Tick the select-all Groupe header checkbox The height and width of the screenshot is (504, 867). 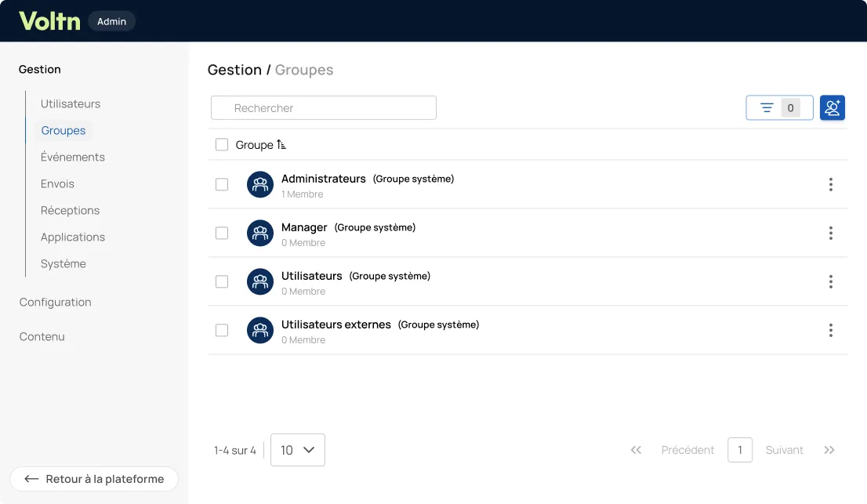(x=222, y=145)
